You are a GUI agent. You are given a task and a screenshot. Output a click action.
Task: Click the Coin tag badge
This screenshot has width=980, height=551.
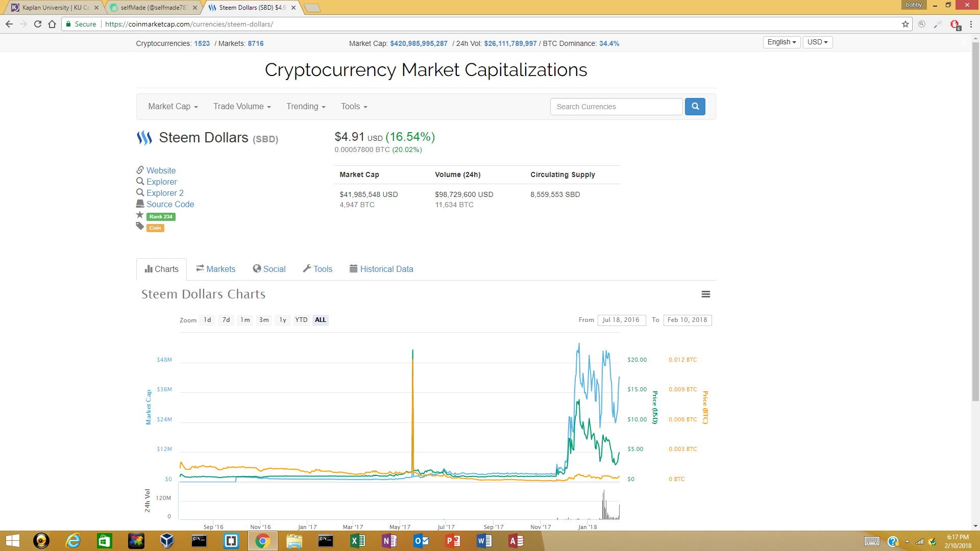tap(155, 228)
